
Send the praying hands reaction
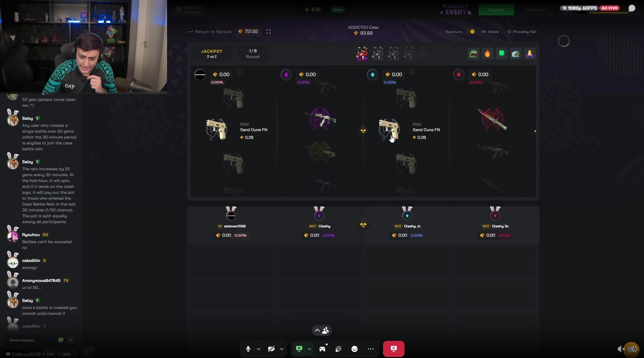(x=530, y=54)
